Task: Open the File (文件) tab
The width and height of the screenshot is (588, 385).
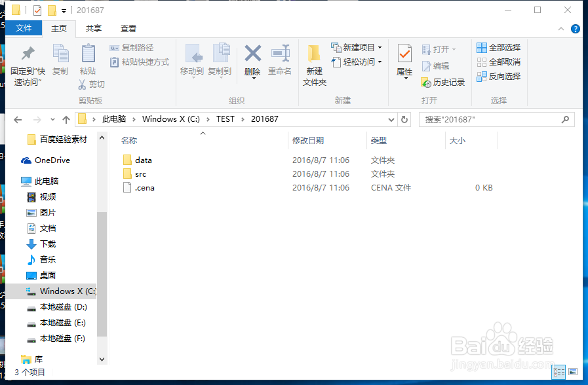Action: point(24,28)
